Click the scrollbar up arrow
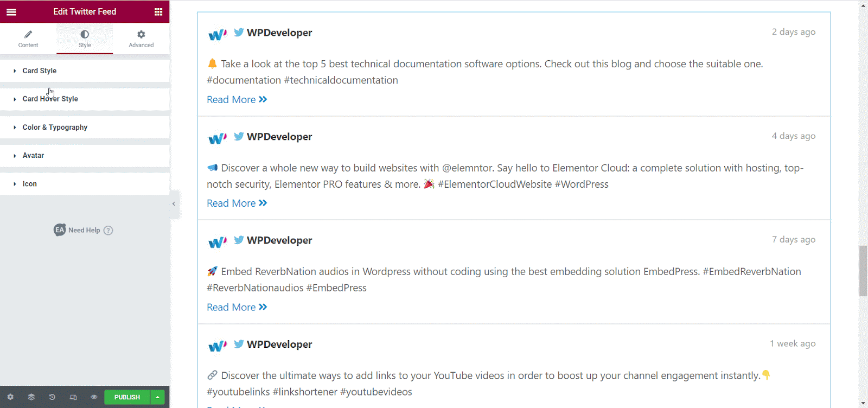 click(863, 5)
